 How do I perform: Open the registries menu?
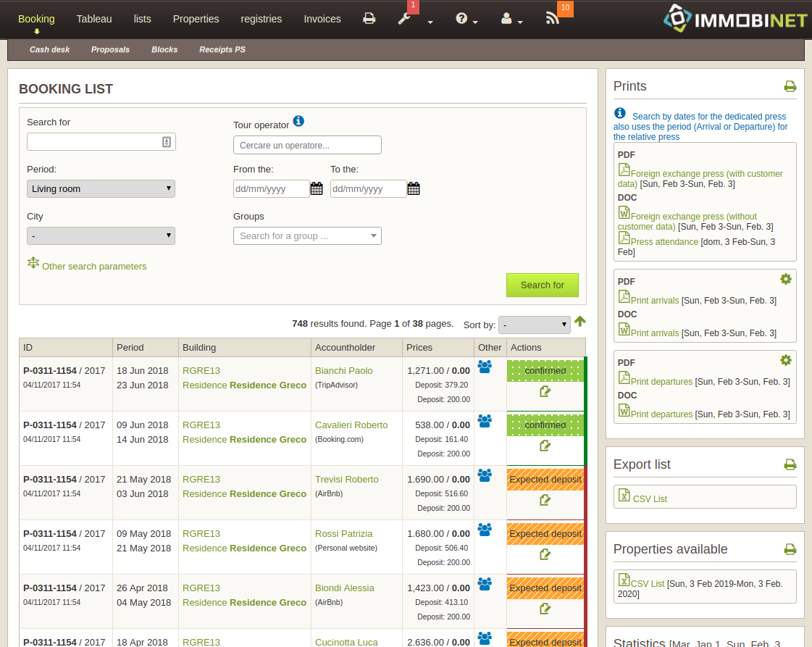(x=261, y=19)
